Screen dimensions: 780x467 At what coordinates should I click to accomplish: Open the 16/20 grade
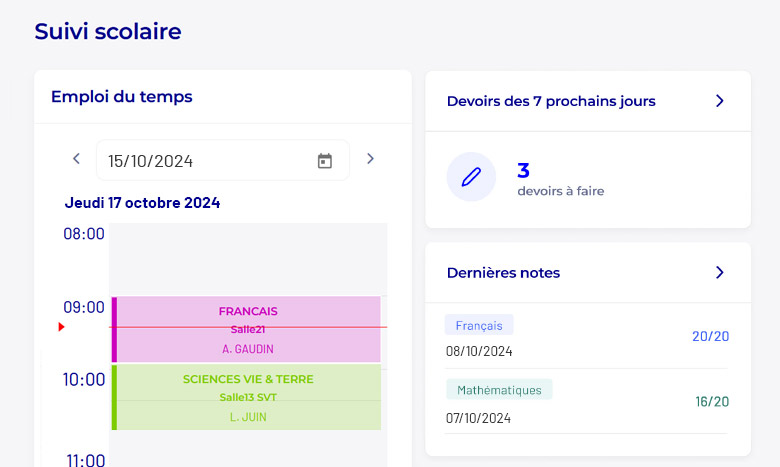pyautogui.click(x=712, y=401)
